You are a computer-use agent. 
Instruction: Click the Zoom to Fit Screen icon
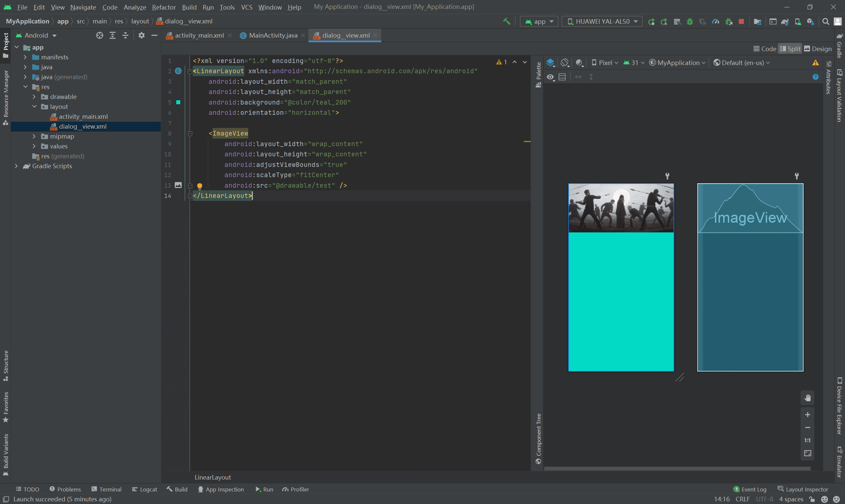point(807,454)
